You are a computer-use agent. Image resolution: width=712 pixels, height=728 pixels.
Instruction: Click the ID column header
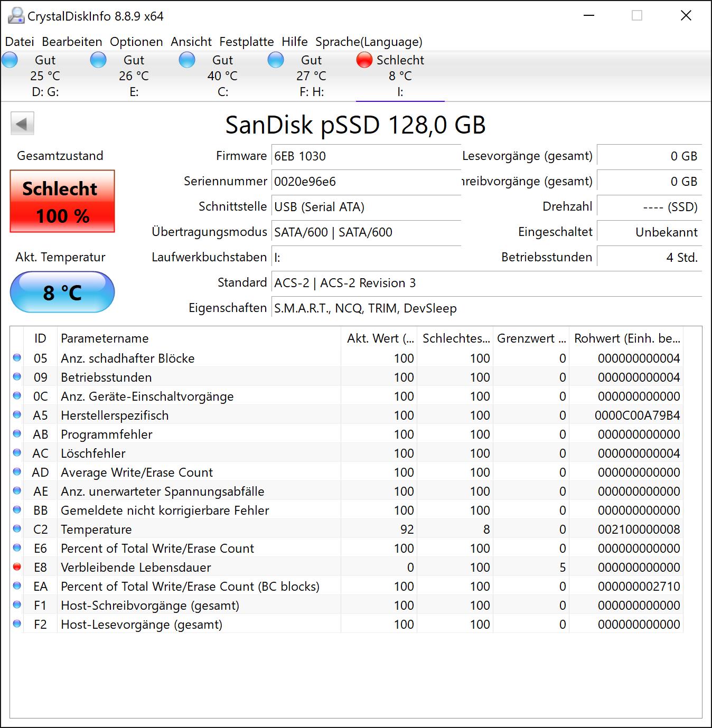[40, 338]
